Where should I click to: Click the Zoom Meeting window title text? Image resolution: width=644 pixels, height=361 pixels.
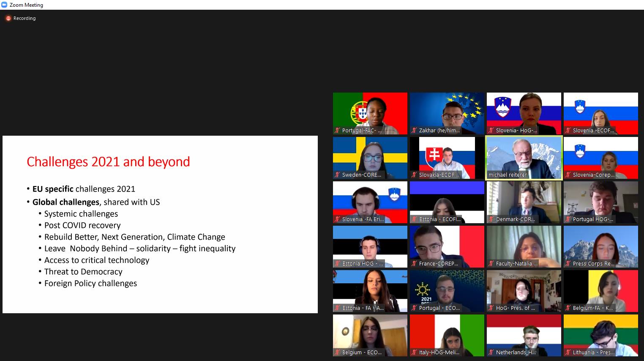tap(26, 5)
